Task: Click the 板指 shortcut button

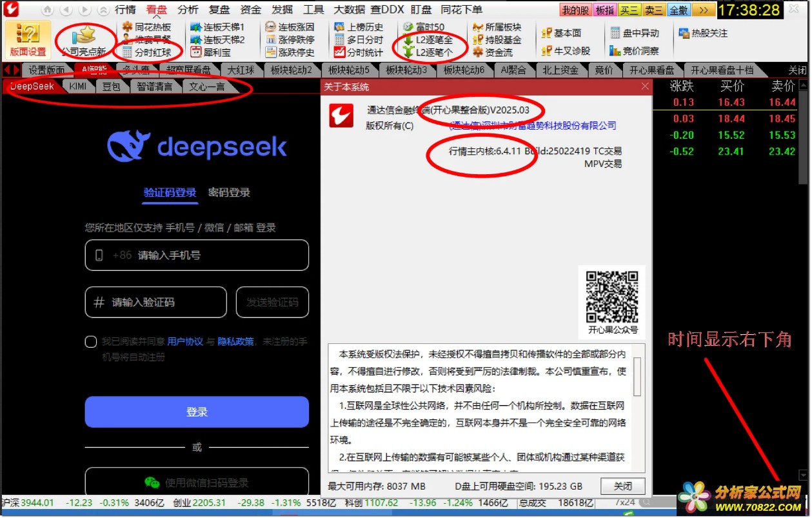Action: coord(605,10)
